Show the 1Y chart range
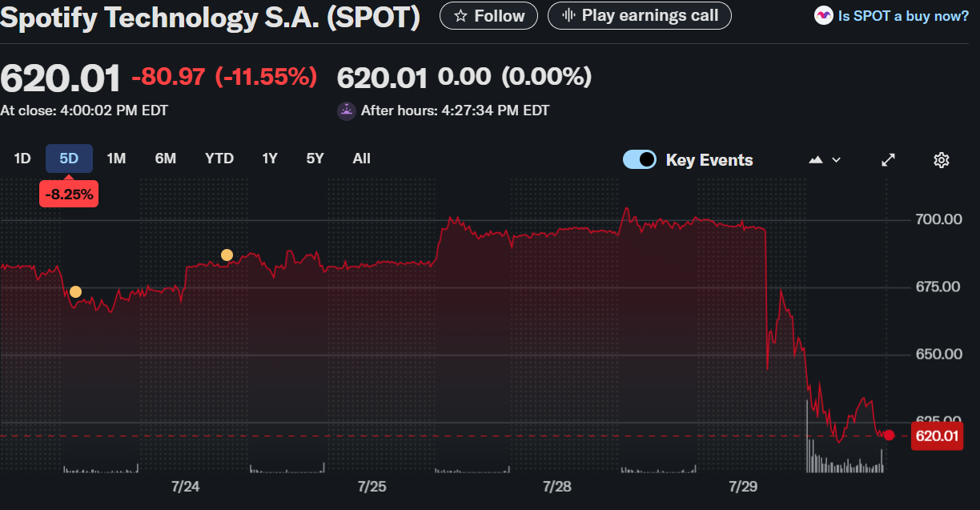 [x=270, y=159]
